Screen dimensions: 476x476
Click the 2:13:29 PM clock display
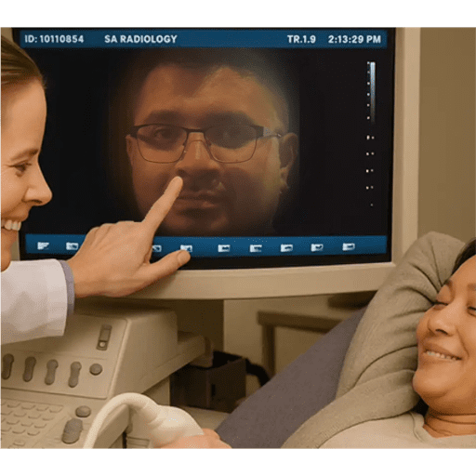coord(354,39)
